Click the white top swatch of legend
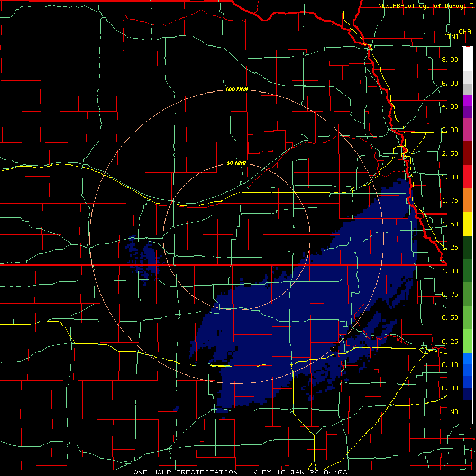 click(467, 59)
